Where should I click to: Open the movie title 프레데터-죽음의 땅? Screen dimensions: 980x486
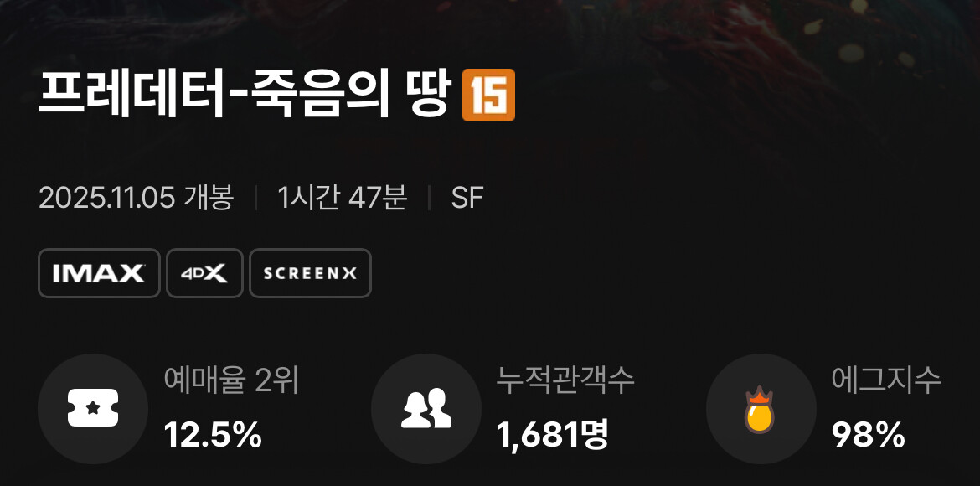tap(245, 95)
